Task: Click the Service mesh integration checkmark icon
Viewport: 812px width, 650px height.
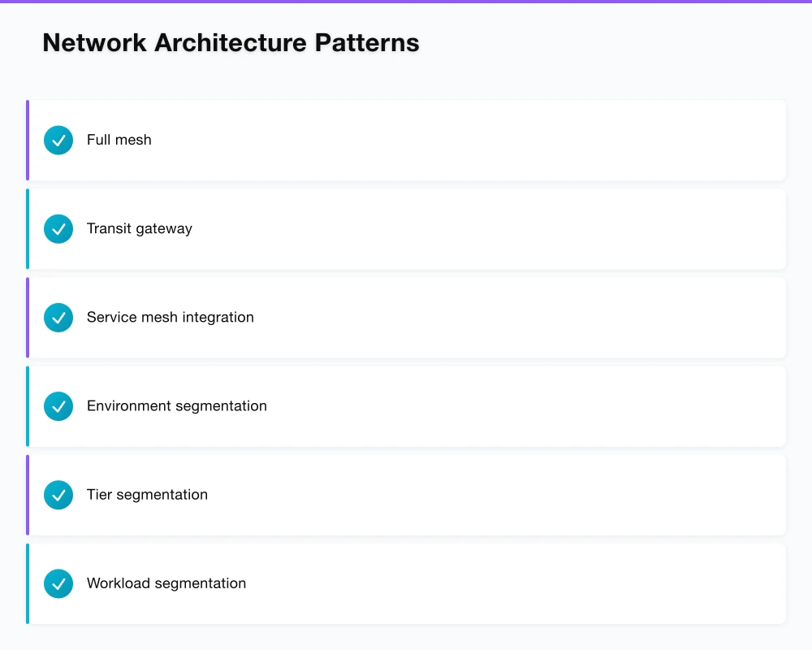Action: (x=58, y=317)
